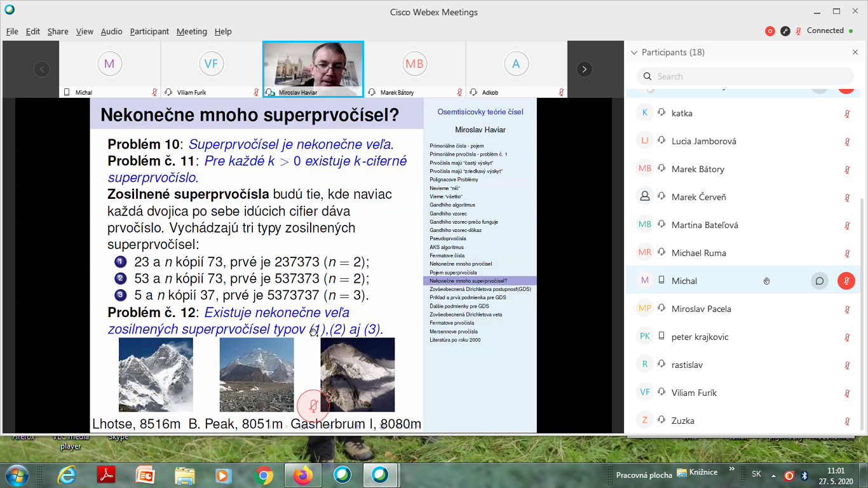The image size is (868, 488).
Task: Click the PK avatar for peter krajkovic
Action: [645, 337]
